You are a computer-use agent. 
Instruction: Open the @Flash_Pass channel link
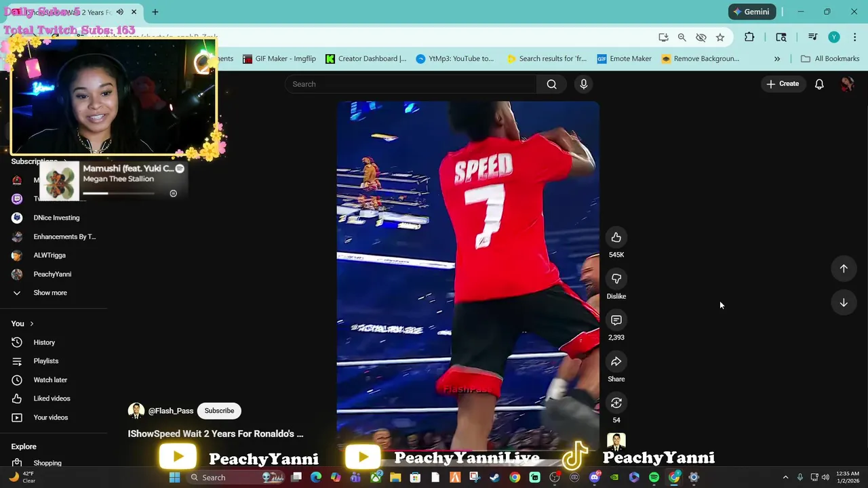[x=171, y=411]
